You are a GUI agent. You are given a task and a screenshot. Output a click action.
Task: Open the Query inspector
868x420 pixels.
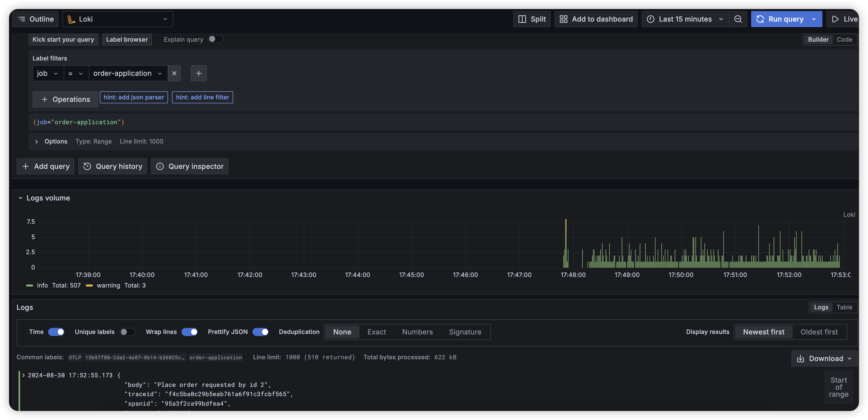tap(189, 167)
